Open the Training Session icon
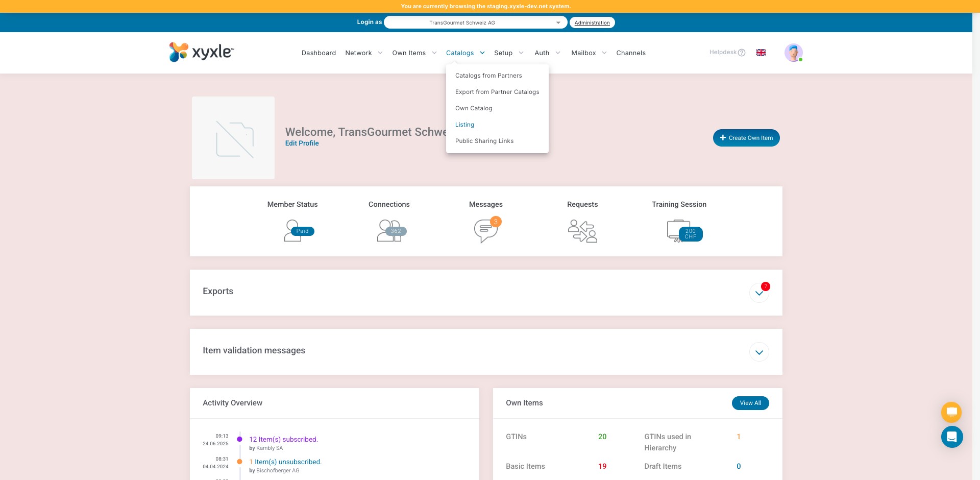This screenshot has width=980, height=480. pyautogui.click(x=683, y=231)
